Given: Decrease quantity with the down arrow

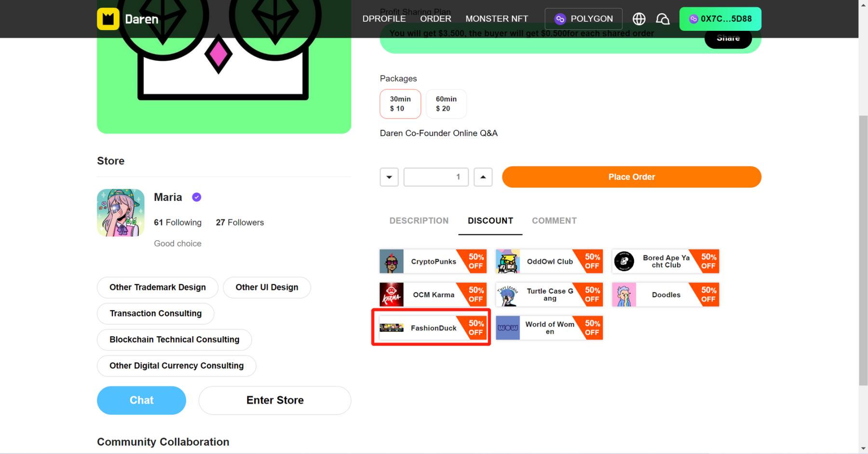Looking at the screenshot, I should (x=389, y=177).
